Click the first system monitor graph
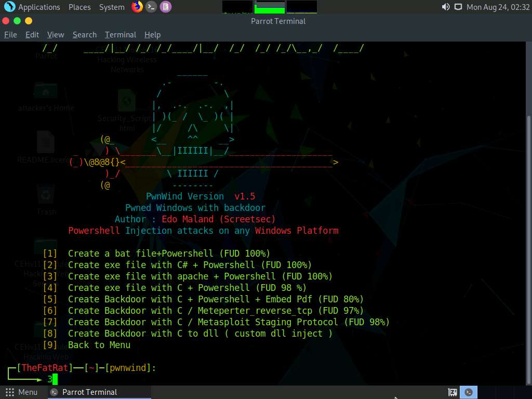This screenshot has width=532, height=399. (237, 7)
